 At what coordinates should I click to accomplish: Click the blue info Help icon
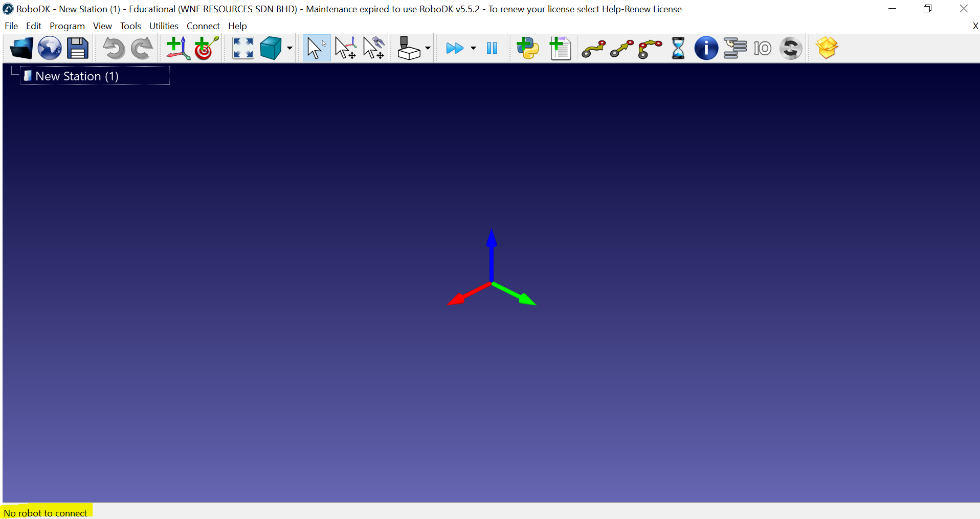tap(706, 49)
